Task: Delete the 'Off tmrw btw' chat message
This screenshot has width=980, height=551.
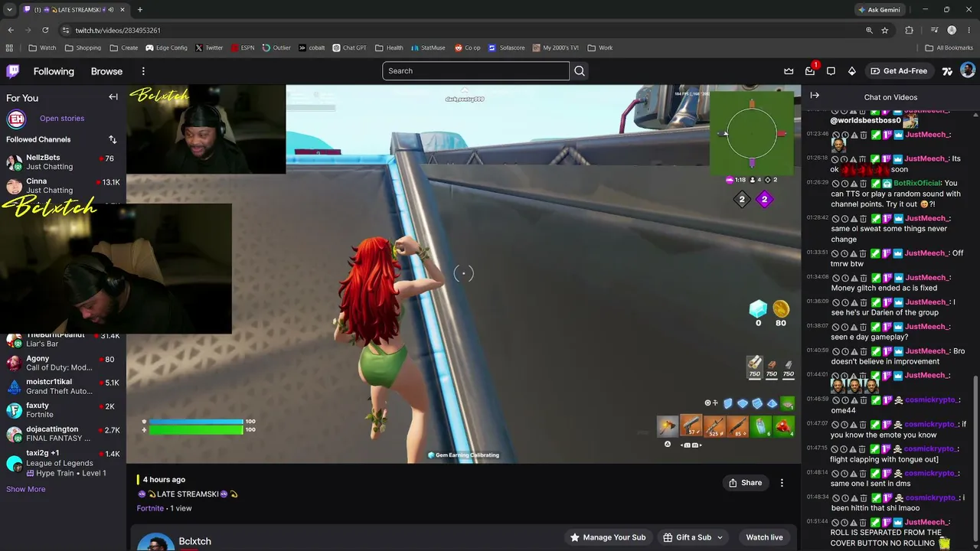Action: coord(863,253)
